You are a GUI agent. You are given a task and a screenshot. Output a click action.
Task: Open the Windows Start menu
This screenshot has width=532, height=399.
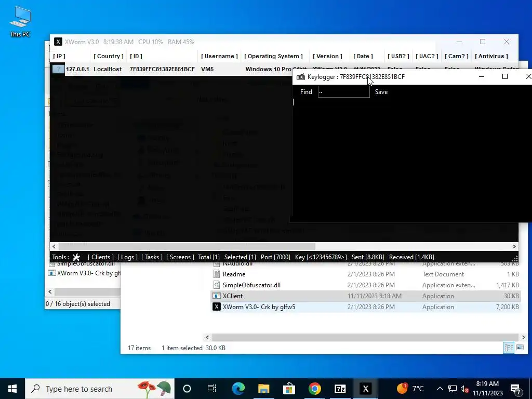[12, 389]
